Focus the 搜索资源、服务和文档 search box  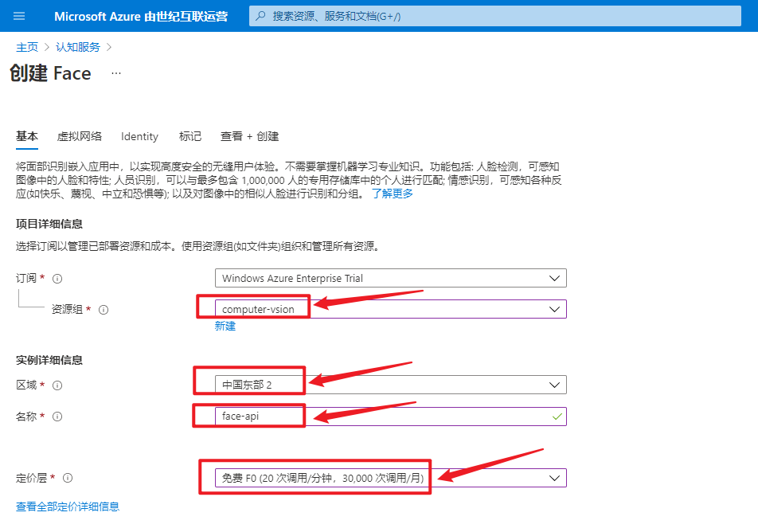click(x=495, y=16)
